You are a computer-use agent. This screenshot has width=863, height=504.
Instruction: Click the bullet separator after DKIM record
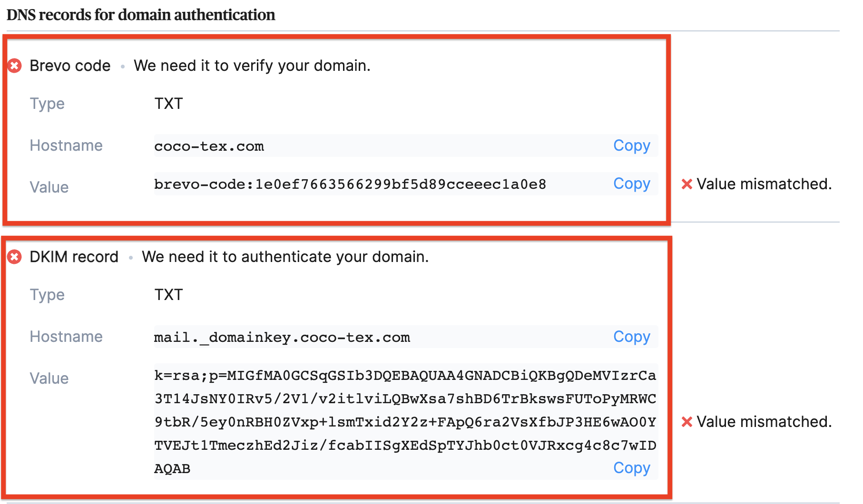[x=130, y=257]
